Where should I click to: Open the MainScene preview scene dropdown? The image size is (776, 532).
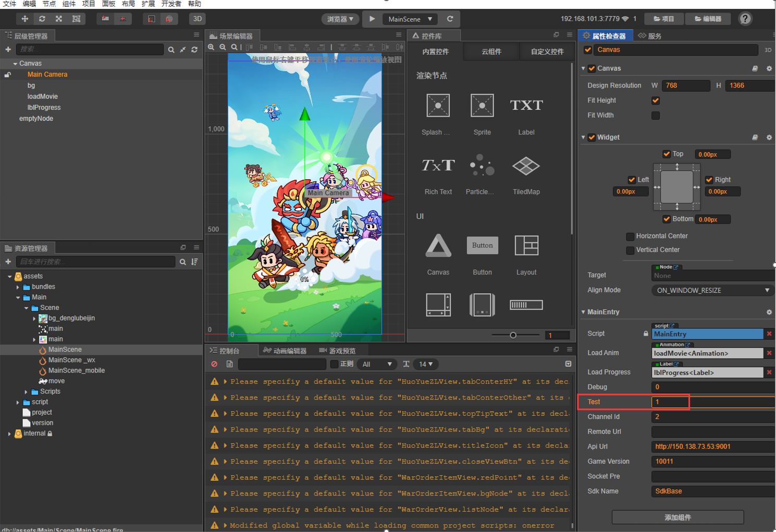point(410,19)
